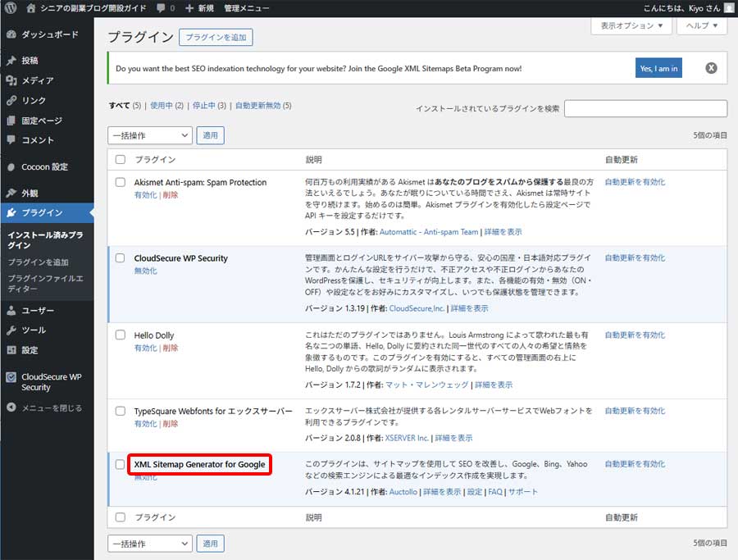The image size is (738, 560).
Task: Click the add plugin button beside the title
Action: [x=216, y=38]
